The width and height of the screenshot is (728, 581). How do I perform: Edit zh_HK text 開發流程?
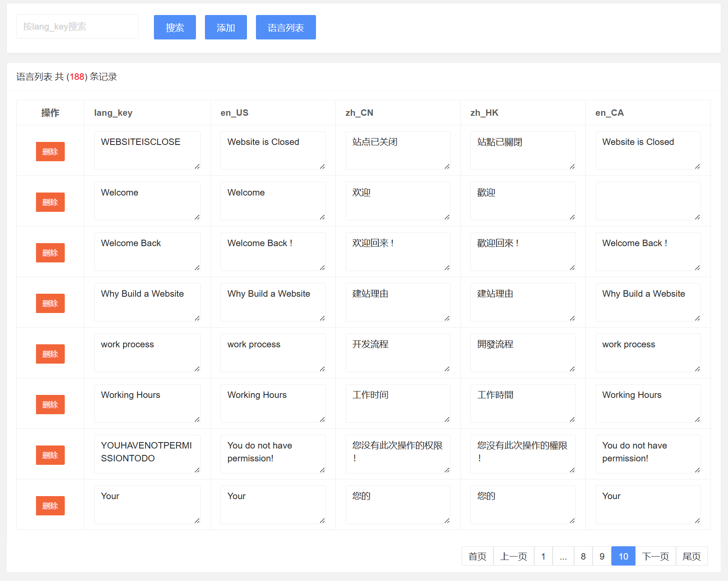(523, 353)
